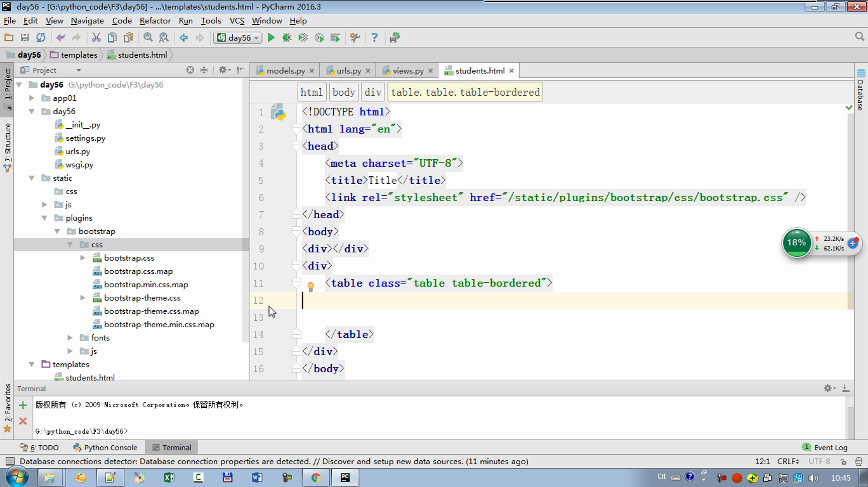
Task: Run the day56 configuration with green play button
Action: point(271,38)
